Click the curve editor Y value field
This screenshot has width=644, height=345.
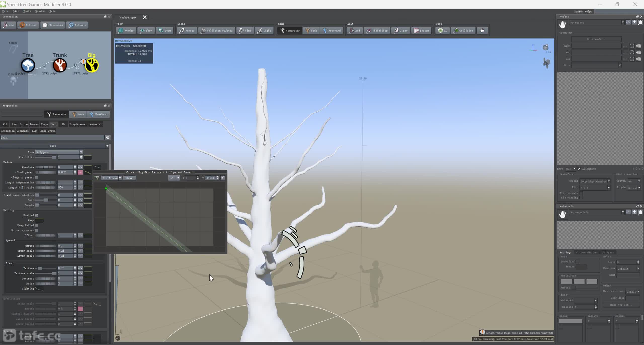(x=211, y=178)
